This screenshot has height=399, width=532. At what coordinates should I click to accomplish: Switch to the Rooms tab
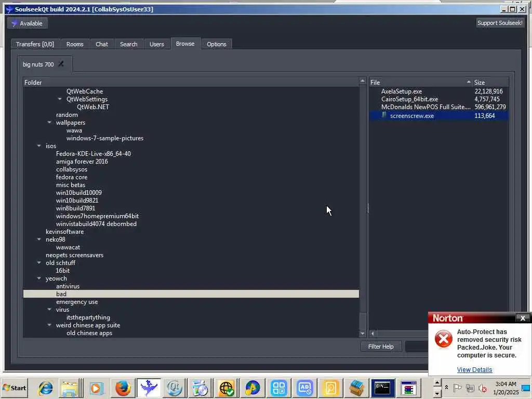tap(75, 44)
